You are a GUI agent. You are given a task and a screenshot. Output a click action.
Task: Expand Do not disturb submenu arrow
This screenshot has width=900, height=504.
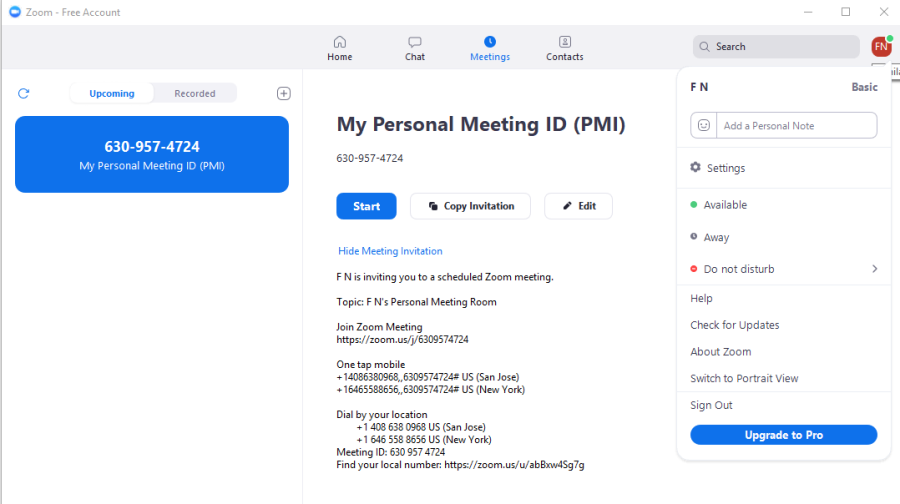[x=874, y=269]
